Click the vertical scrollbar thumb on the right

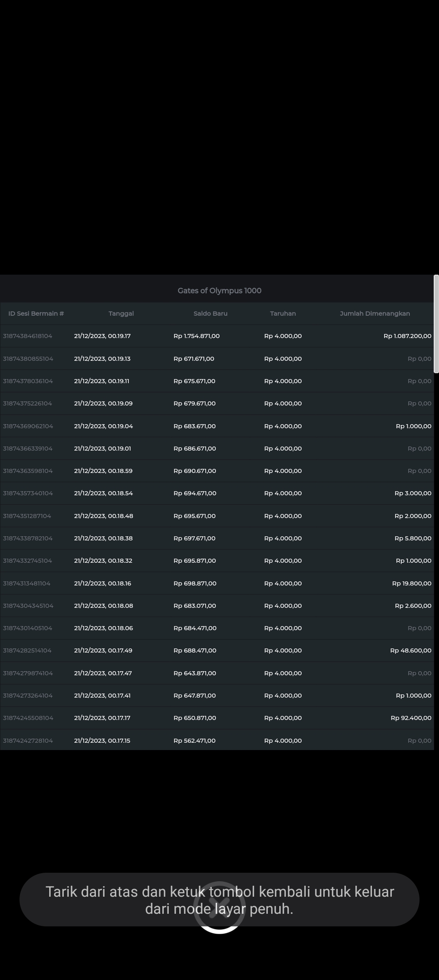coord(436,324)
